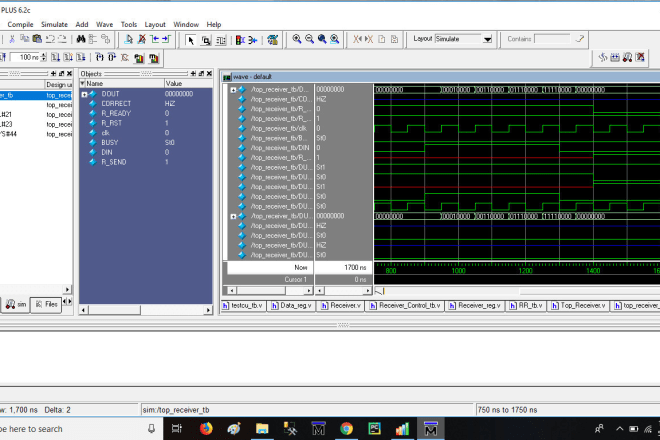Click the Delete Cursor icon with red X

pyautogui.click(x=142, y=40)
